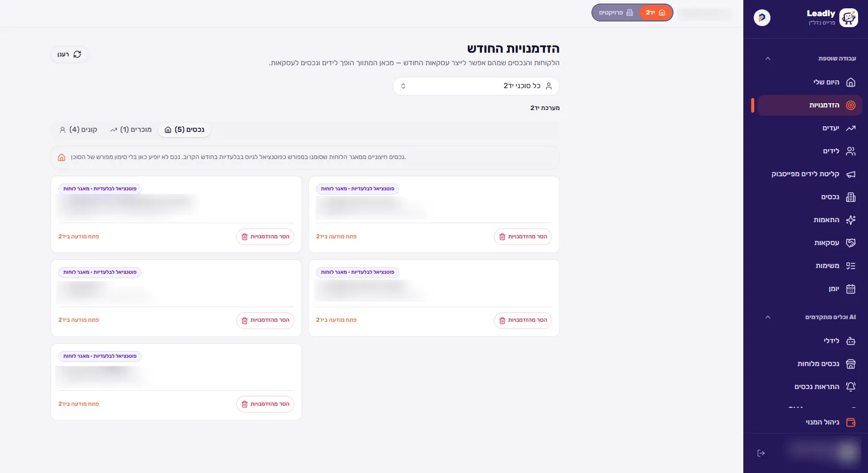Click the logout icon in sidebar bottom
Screen dimensions: 868x473
(x=761, y=453)
